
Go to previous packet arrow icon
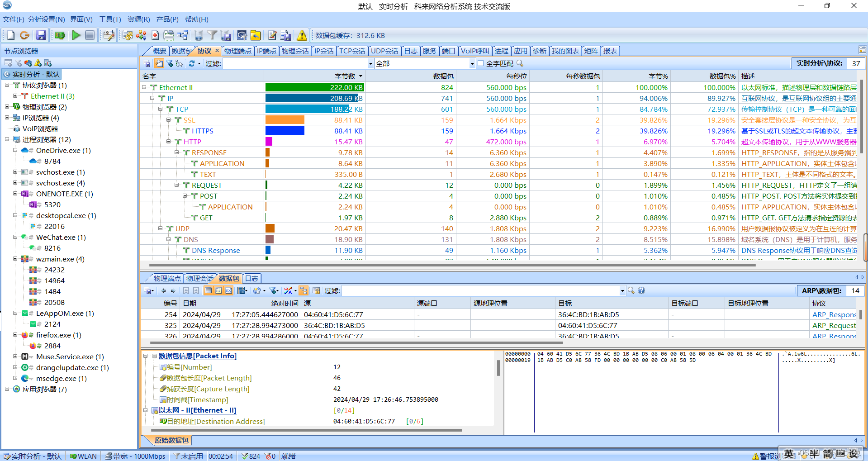pos(163,290)
